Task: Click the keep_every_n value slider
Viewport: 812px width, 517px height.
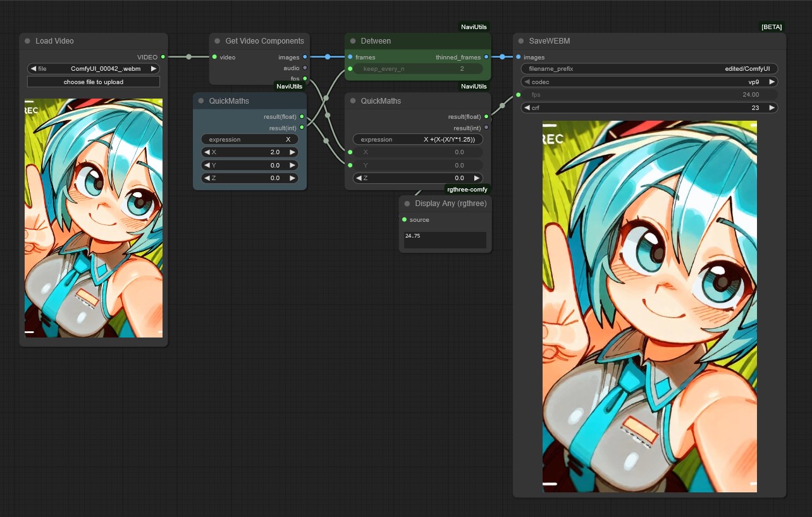Action: [417, 69]
